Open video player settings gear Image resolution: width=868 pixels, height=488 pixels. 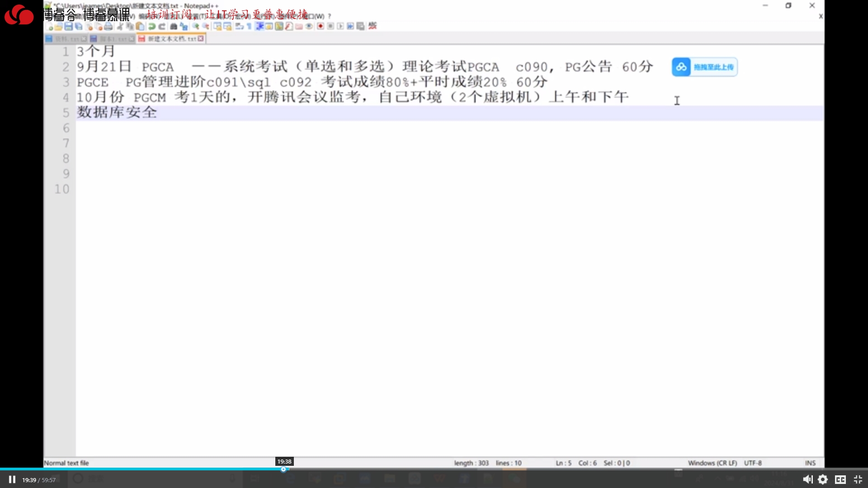pos(823,479)
